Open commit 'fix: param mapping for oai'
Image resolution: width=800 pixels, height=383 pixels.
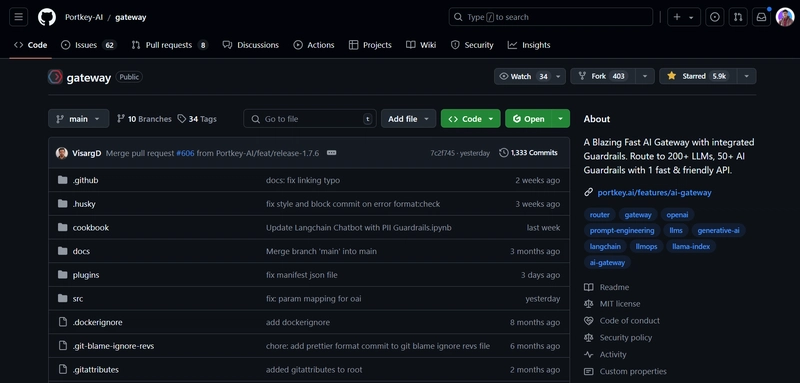[x=313, y=299]
